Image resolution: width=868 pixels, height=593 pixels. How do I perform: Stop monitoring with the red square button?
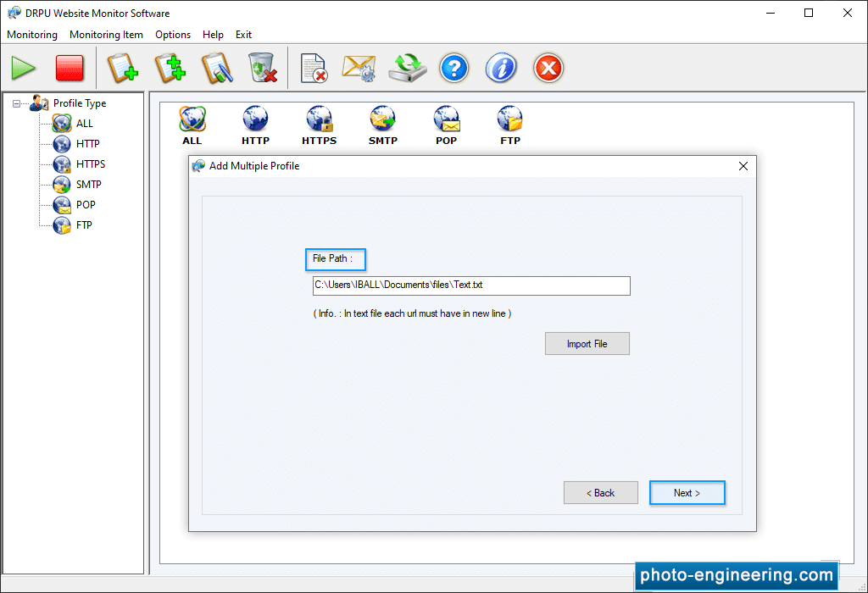click(x=70, y=68)
